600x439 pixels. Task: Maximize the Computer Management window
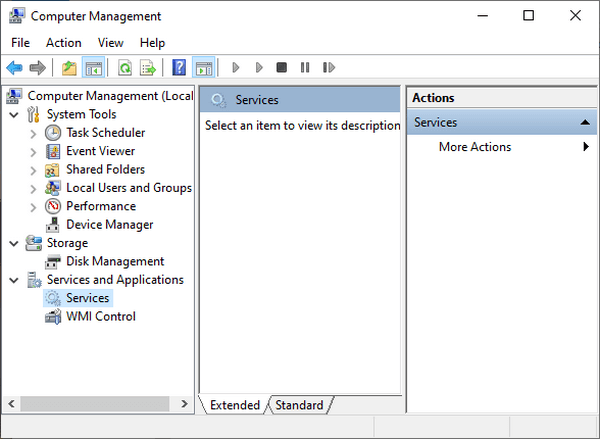click(x=528, y=16)
